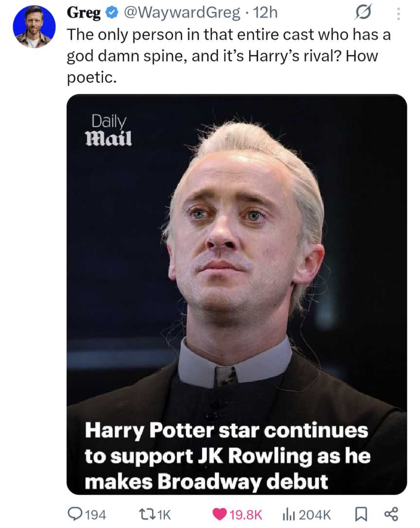Click the 194 replies count
Viewport: 420px width, 528px height.
pos(95,514)
